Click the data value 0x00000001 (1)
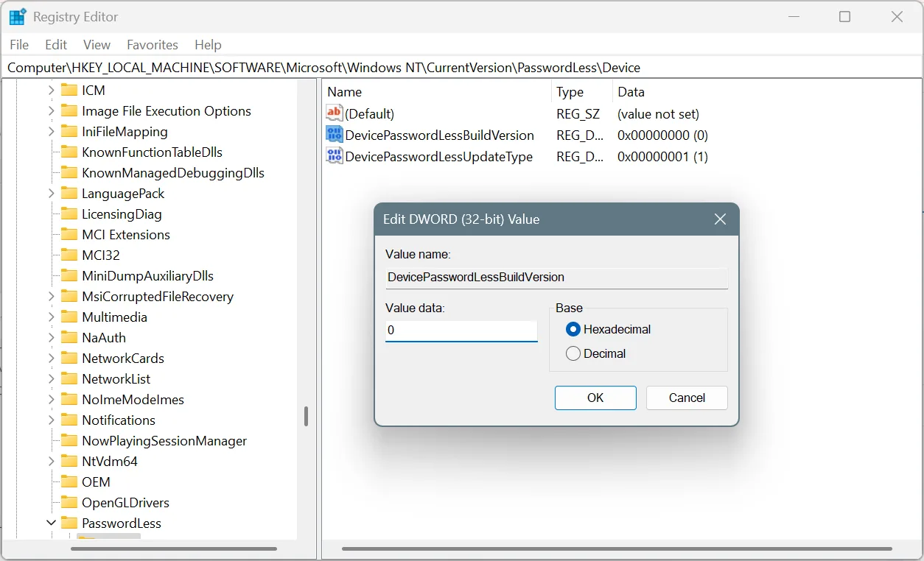 click(662, 156)
